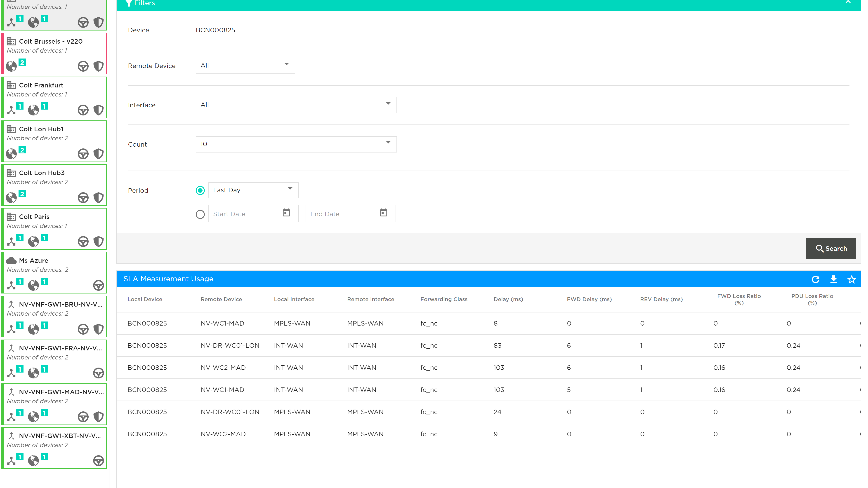Click steering wheel icon on NV-VNF-GW1-MAD

(x=83, y=417)
